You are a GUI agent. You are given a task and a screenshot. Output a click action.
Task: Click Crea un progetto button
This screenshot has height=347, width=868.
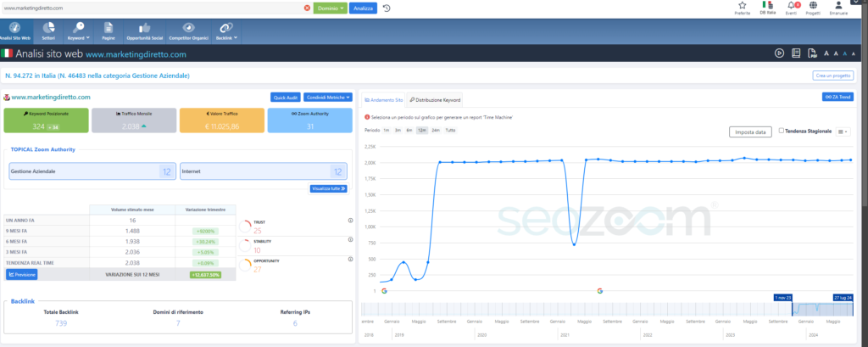(x=833, y=76)
